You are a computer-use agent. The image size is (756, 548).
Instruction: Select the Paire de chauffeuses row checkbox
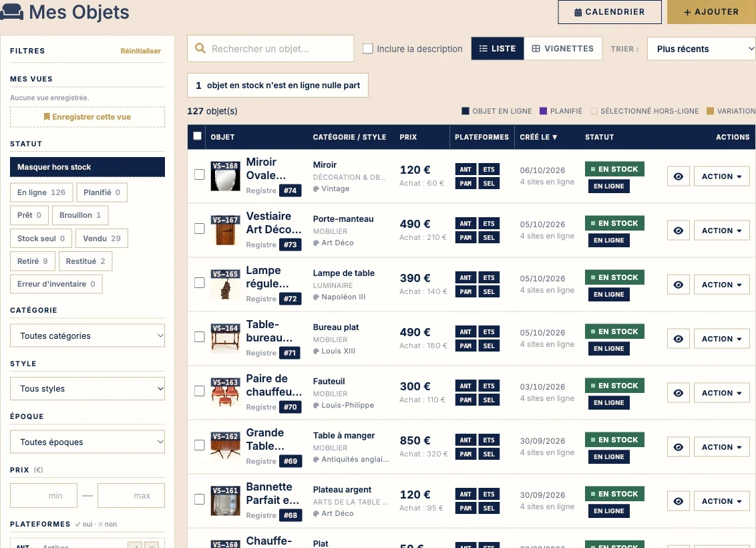tap(199, 391)
